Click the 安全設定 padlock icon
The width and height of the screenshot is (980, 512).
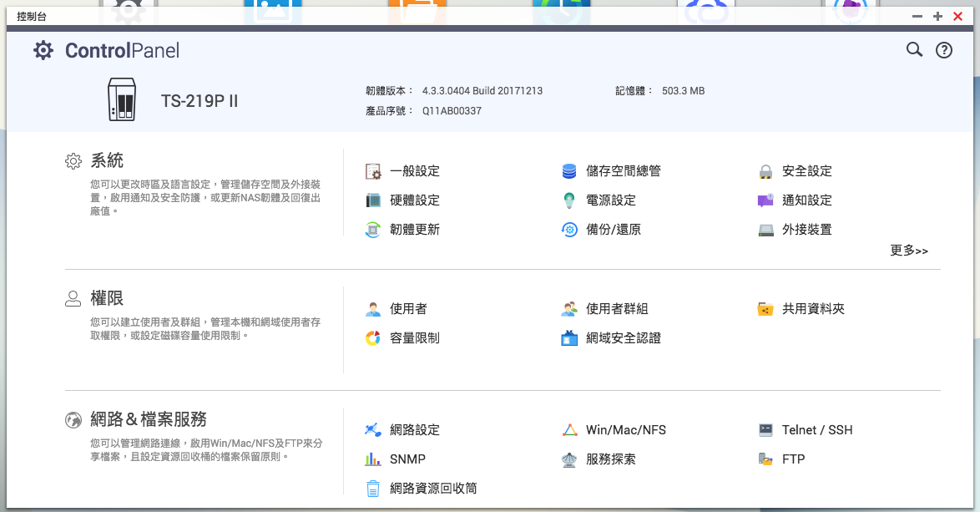[765, 172]
